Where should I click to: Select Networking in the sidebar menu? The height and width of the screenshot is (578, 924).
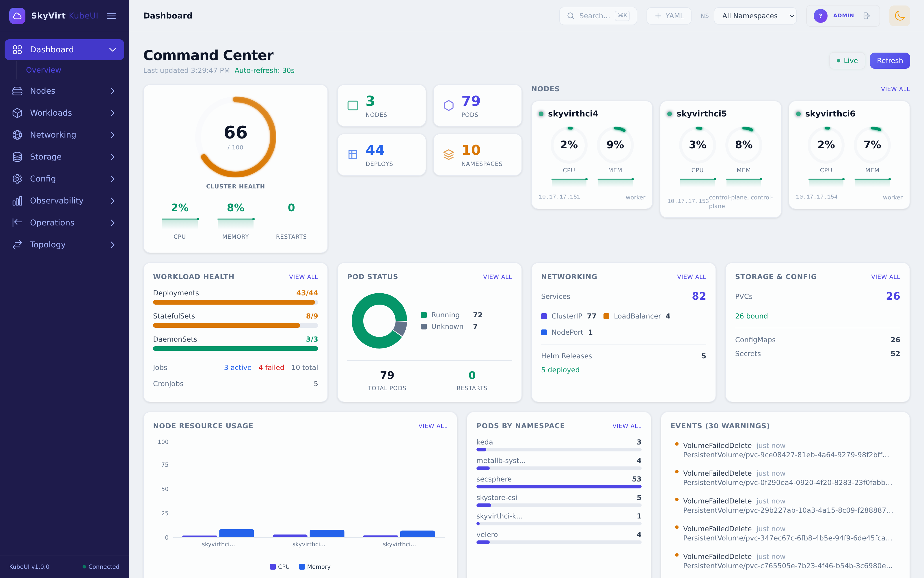click(x=64, y=135)
